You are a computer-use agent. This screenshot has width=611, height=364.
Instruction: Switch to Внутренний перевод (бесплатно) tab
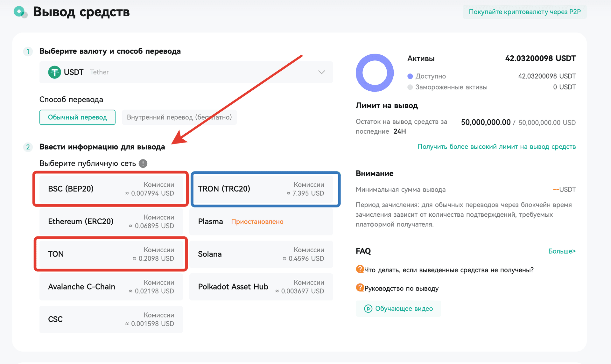point(179,117)
